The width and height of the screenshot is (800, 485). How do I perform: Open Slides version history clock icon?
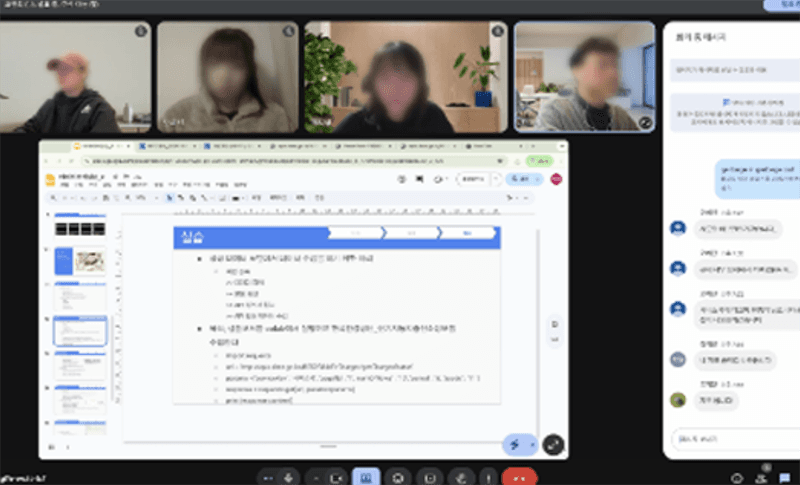[x=402, y=179]
